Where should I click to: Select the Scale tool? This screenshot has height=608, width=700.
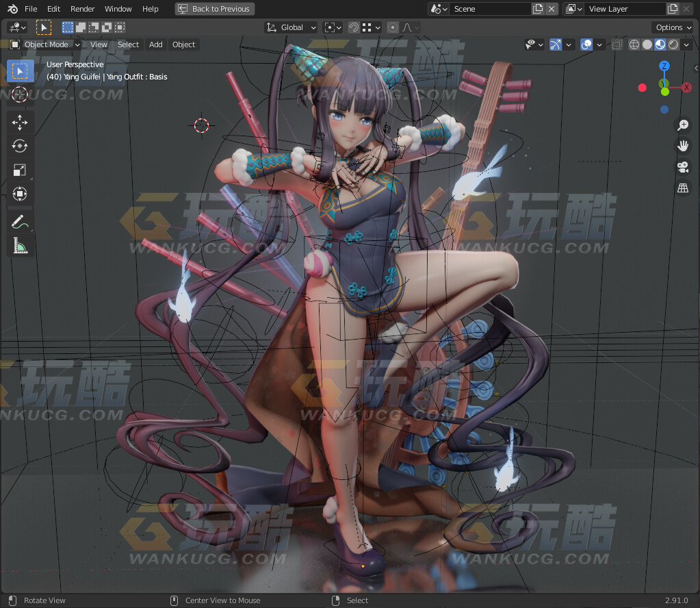pos(20,170)
